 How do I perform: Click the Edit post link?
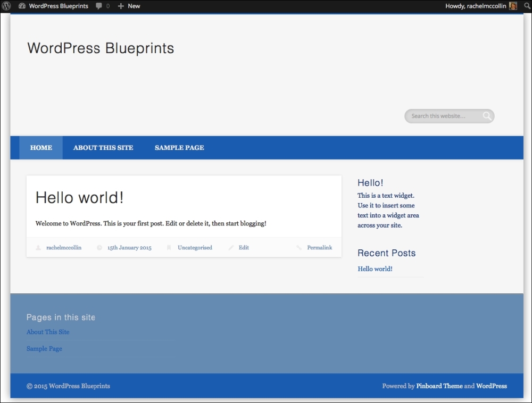[x=244, y=248]
